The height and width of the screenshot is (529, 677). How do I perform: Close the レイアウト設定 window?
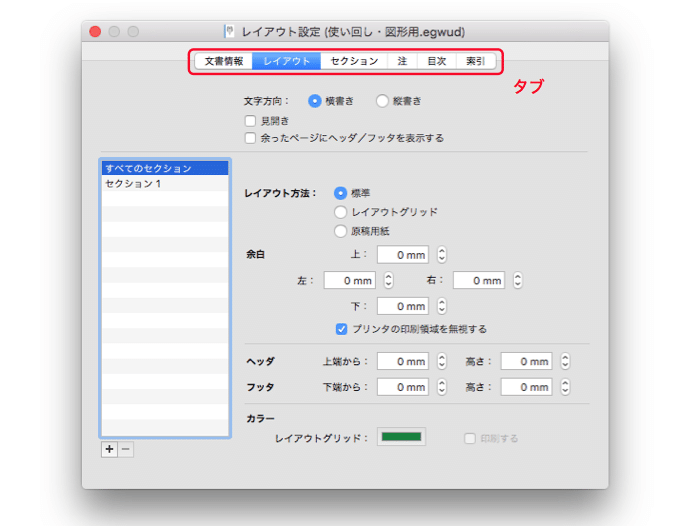95,32
